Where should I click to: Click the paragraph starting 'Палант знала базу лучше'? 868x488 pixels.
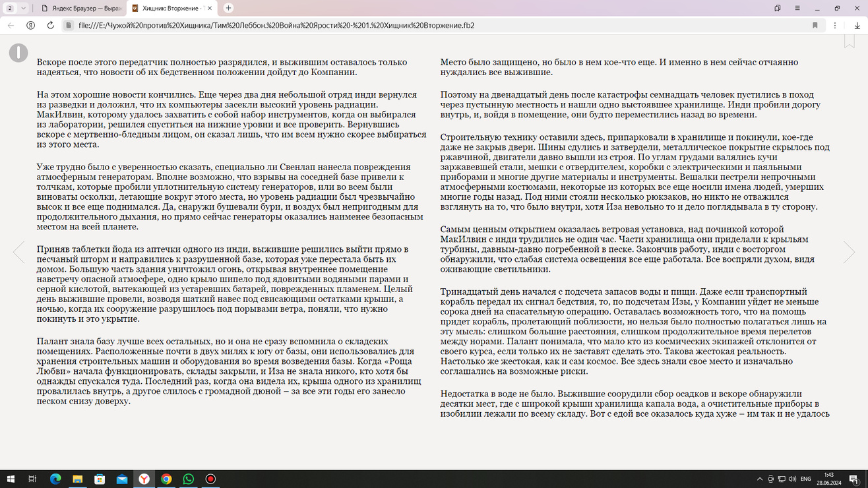coord(230,371)
